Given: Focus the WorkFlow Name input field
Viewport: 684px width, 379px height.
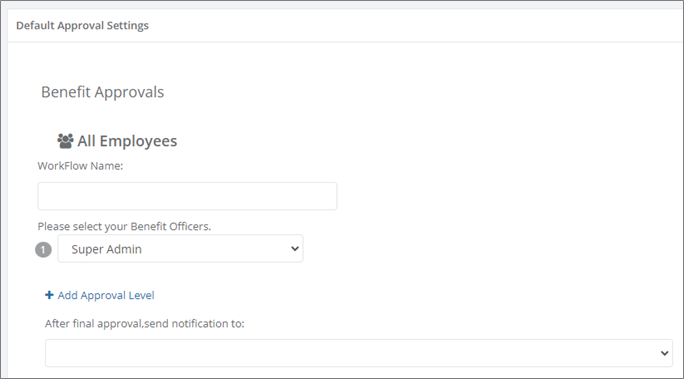Looking at the screenshot, I should (x=187, y=196).
